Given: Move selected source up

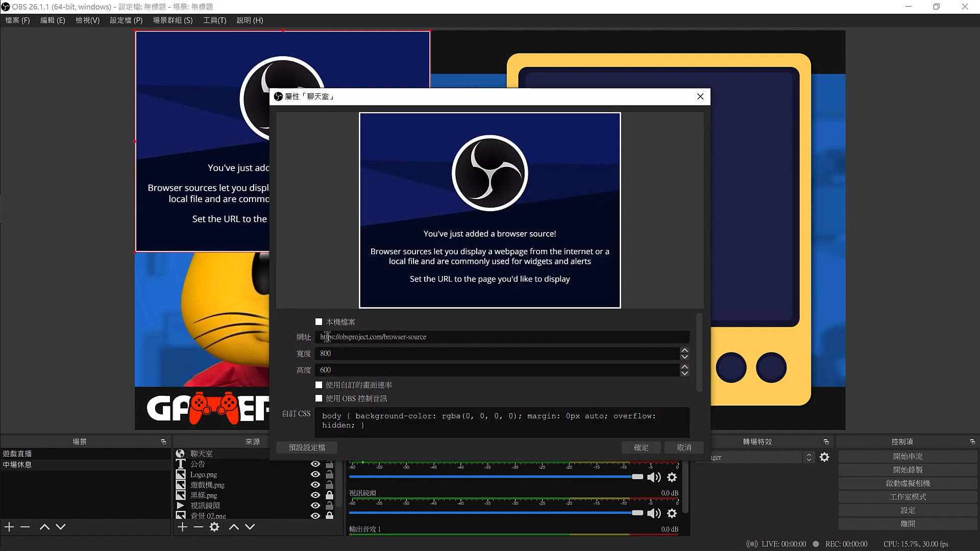Looking at the screenshot, I should click(234, 527).
